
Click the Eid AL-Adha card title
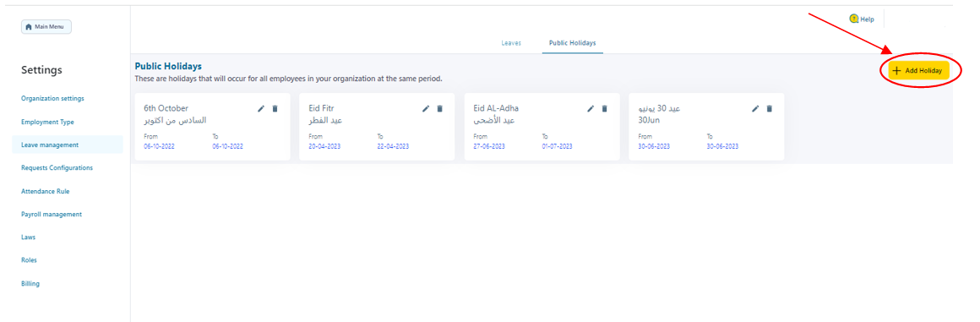(x=496, y=108)
